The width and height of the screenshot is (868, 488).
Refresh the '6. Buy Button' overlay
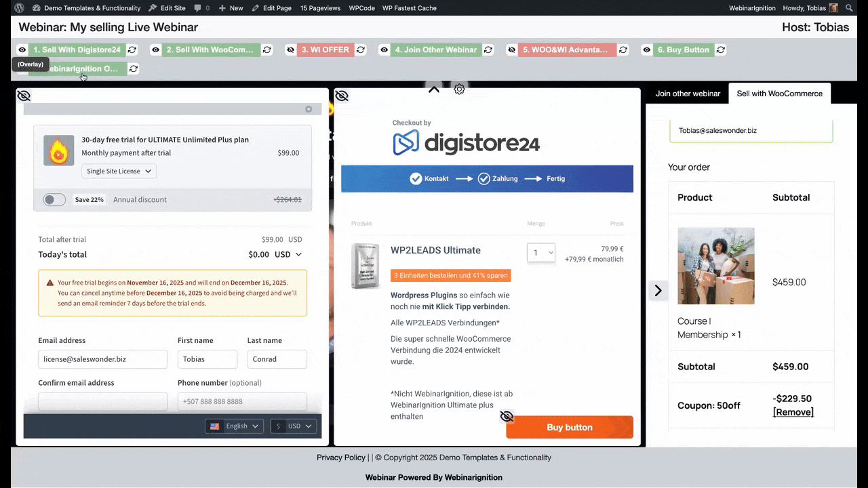720,49
